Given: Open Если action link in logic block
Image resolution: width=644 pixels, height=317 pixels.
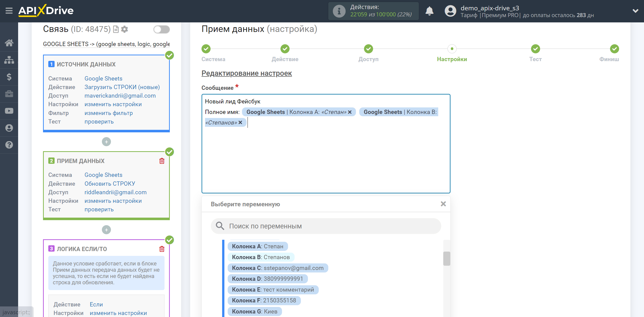Looking at the screenshot, I should coord(96,304).
